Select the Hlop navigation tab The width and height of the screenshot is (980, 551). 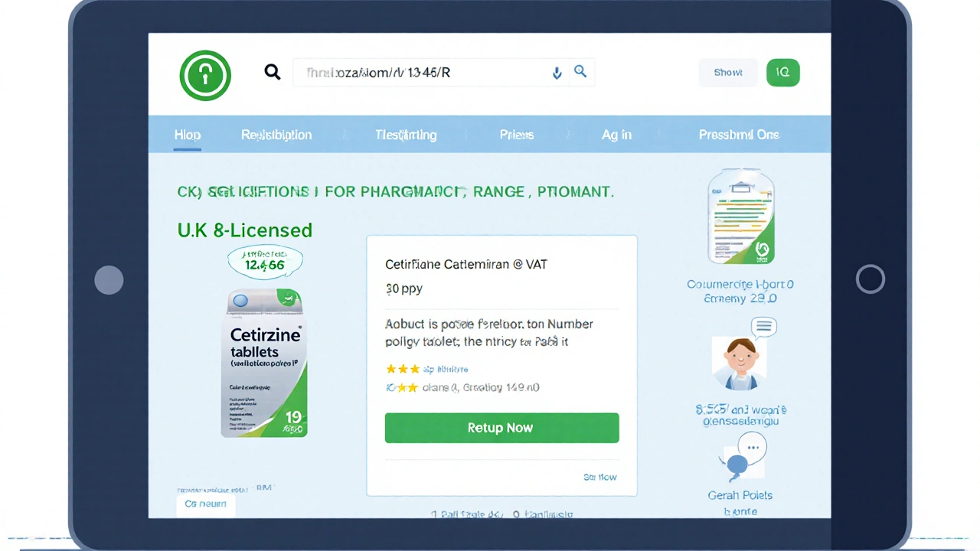point(187,135)
